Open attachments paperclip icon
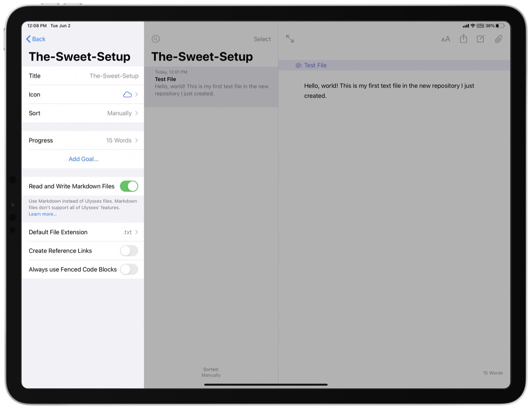 point(499,39)
